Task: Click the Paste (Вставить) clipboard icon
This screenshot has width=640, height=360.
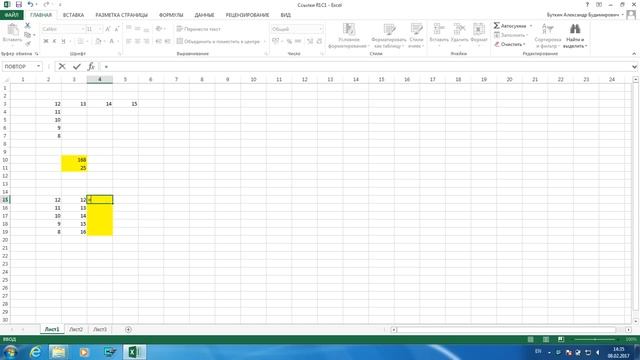Action: point(12,30)
